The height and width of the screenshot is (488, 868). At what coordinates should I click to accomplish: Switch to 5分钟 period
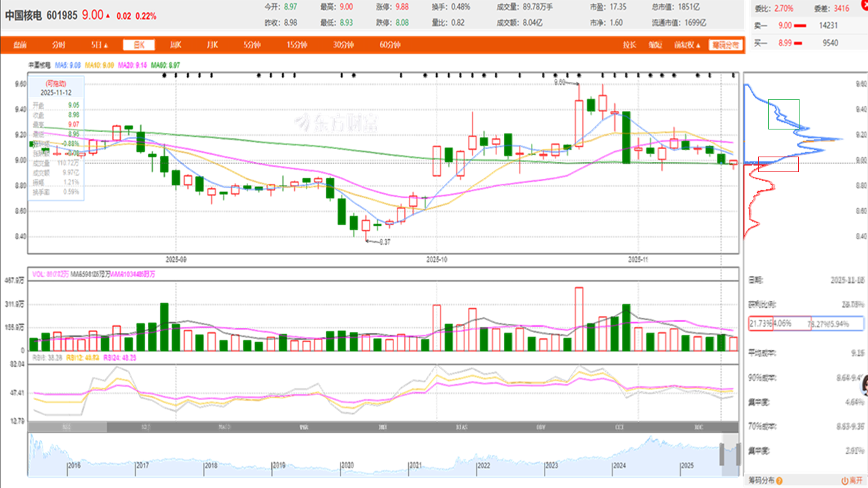(x=253, y=45)
